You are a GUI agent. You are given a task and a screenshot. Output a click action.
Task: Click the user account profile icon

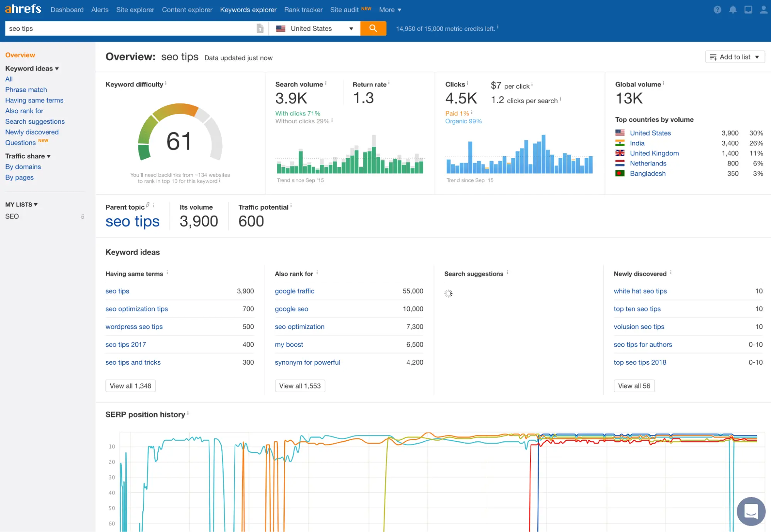click(x=763, y=10)
